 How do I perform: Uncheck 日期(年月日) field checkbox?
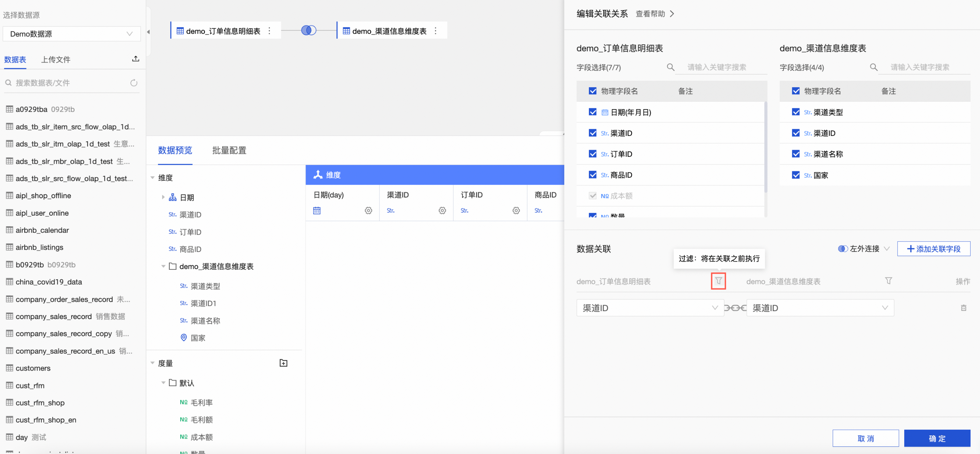tap(592, 111)
